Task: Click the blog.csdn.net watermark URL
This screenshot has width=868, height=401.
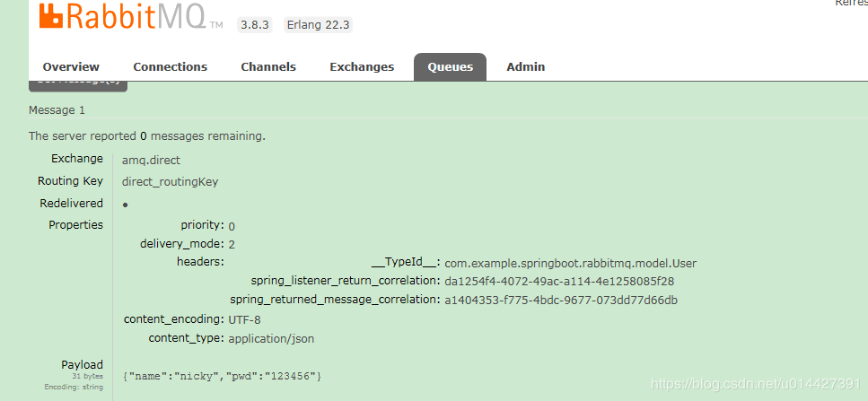Action: (x=756, y=384)
